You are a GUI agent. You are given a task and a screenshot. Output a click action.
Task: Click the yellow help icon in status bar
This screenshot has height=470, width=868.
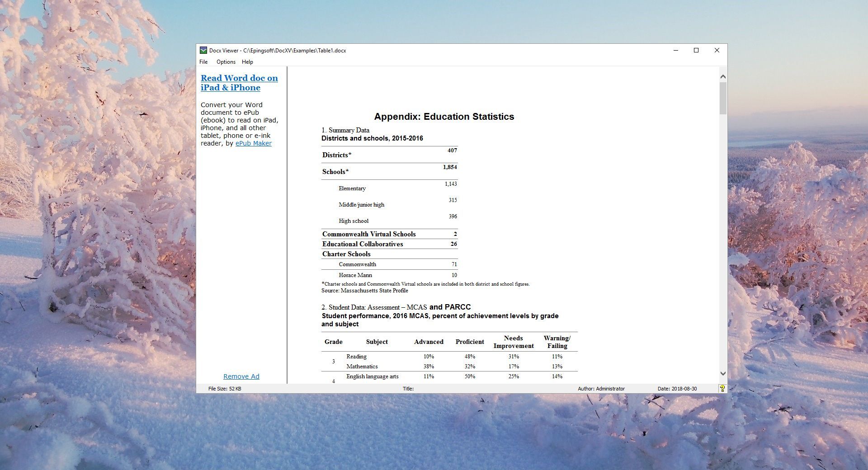click(x=722, y=388)
